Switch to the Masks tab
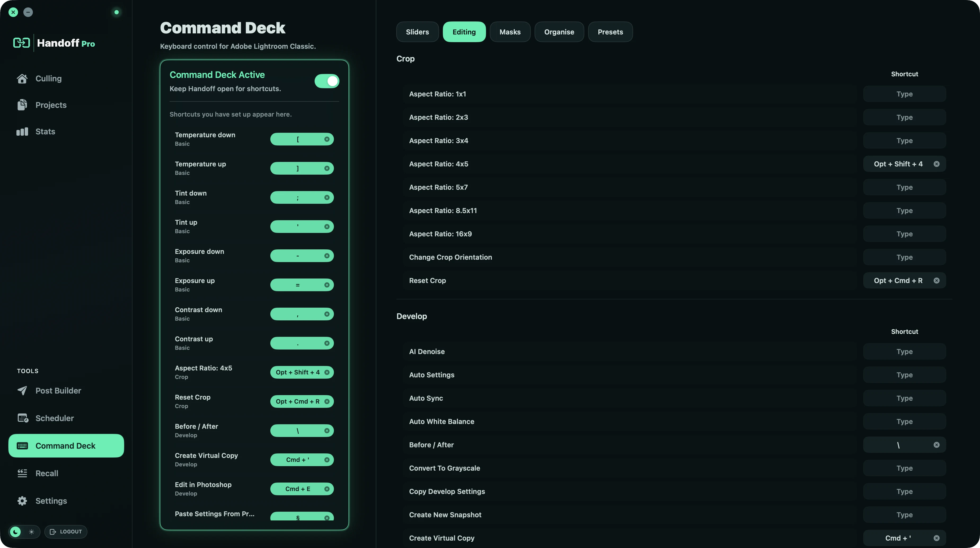The image size is (980, 548). (x=510, y=32)
